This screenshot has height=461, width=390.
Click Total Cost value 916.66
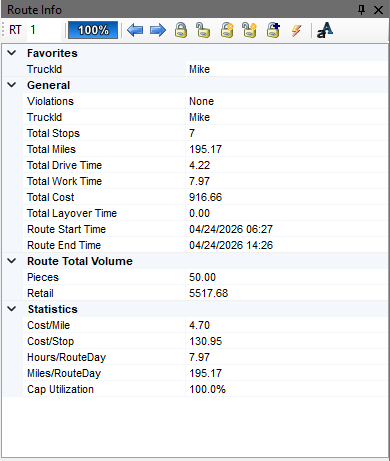pos(205,197)
